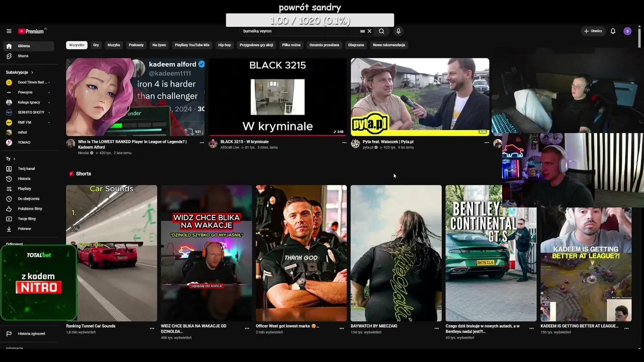This screenshot has height=362, width=644.
Task: Select the Wszystko filter chip
Action: coord(76,45)
